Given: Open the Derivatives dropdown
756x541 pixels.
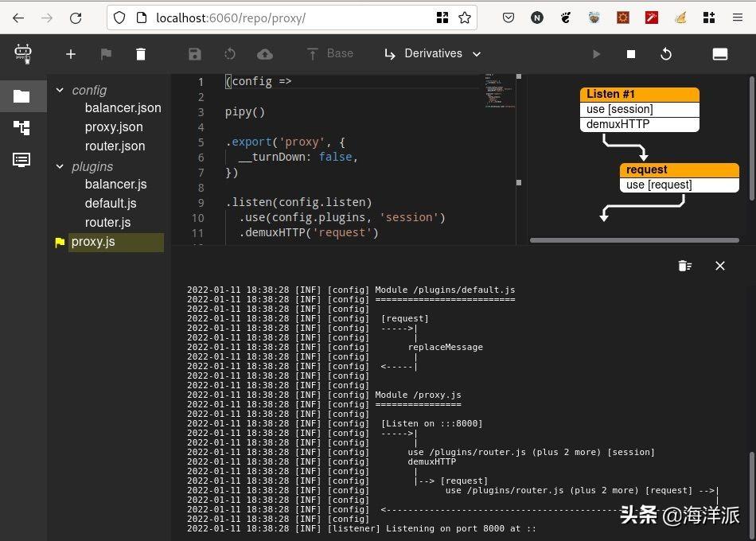Looking at the screenshot, I should (x=433, y=54).
